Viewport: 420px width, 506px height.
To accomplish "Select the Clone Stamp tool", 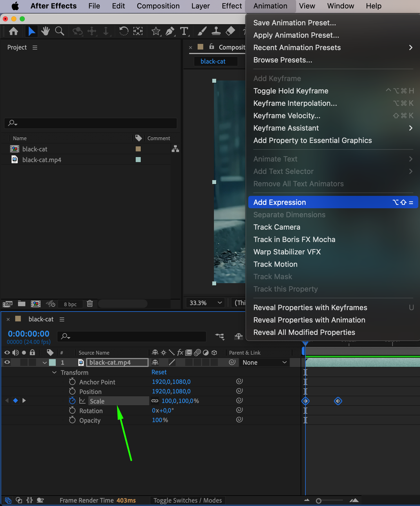I will click(x=216, y=31).
